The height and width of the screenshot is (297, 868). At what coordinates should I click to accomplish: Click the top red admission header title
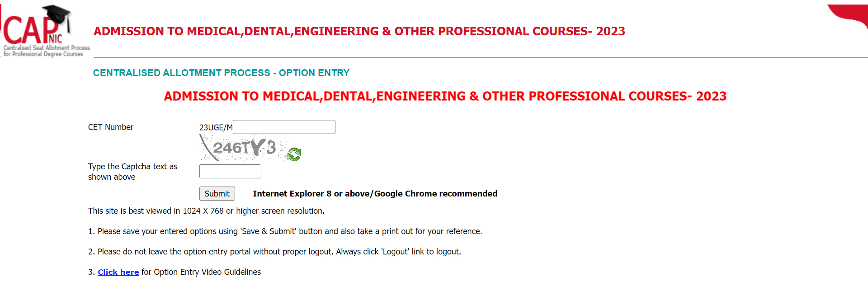[359, 31]
